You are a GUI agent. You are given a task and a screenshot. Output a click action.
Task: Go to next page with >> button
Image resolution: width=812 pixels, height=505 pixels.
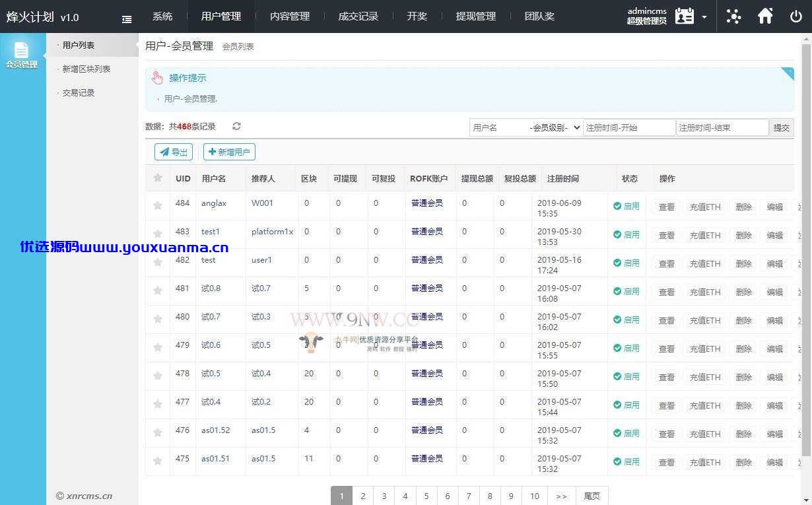point(561,496)
